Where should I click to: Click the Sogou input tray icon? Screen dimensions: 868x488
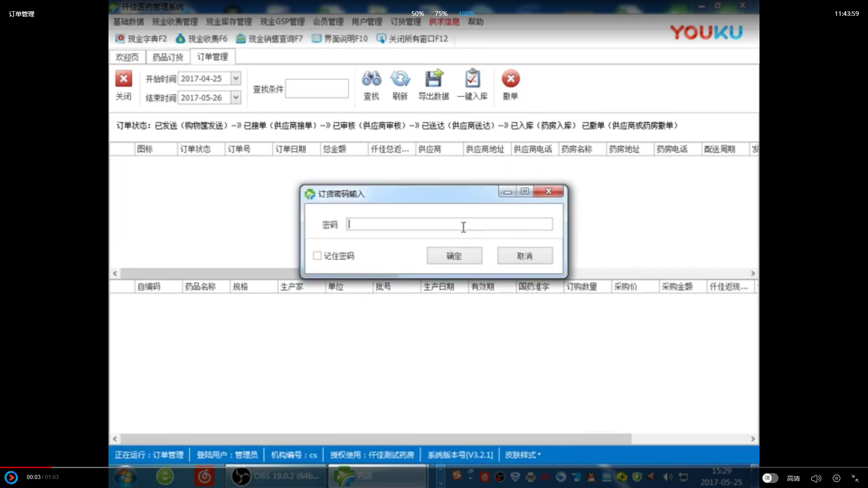click(457, 475)
